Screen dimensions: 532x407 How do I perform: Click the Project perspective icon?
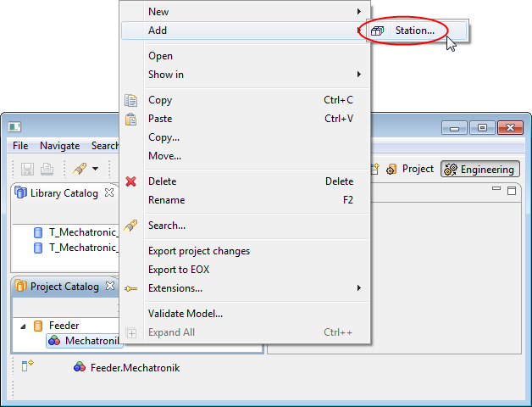click(x=391, y=169)
